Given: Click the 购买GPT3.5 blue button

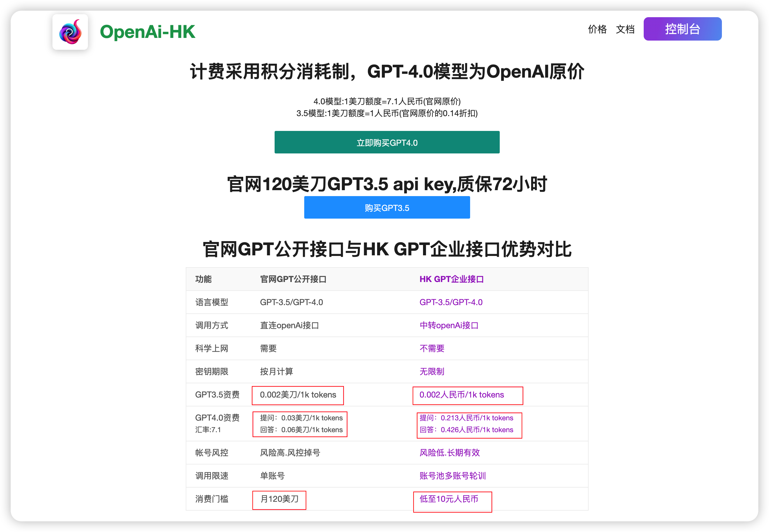Looking at the screenshot, I should tap(387, 207).
